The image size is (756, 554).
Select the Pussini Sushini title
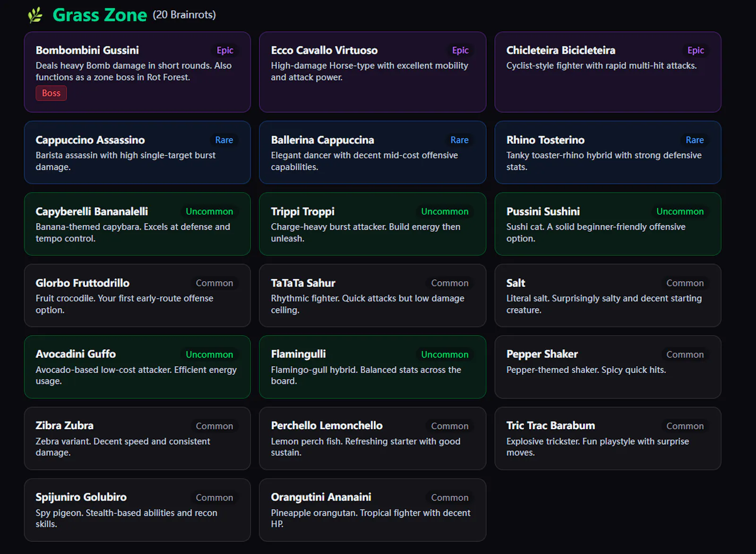pyautogui.click(x=543, y=211)
